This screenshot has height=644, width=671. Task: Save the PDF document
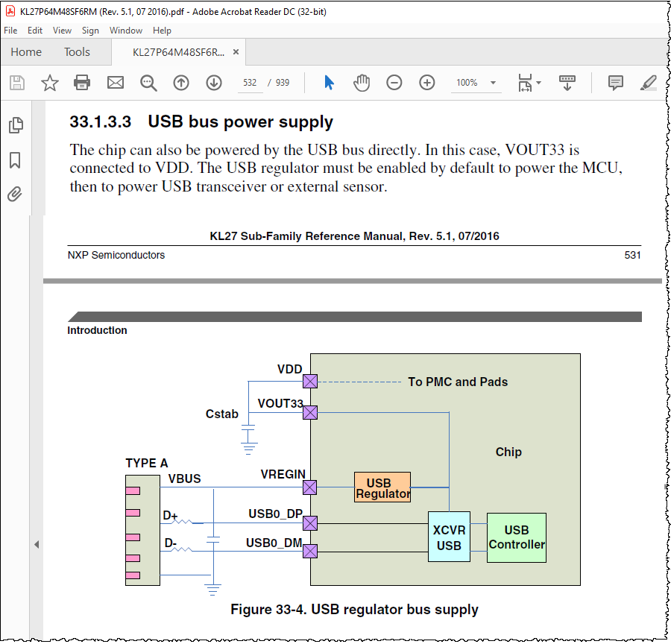pyautogui.click(x=16, y=83)
